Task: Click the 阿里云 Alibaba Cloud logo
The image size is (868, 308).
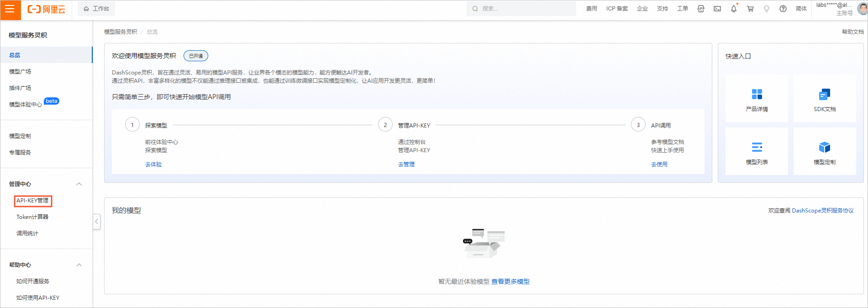Action: 47,9
